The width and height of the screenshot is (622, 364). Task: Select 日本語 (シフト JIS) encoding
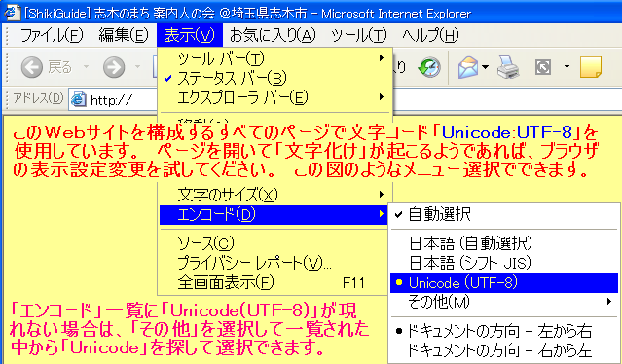click(504, 263)
